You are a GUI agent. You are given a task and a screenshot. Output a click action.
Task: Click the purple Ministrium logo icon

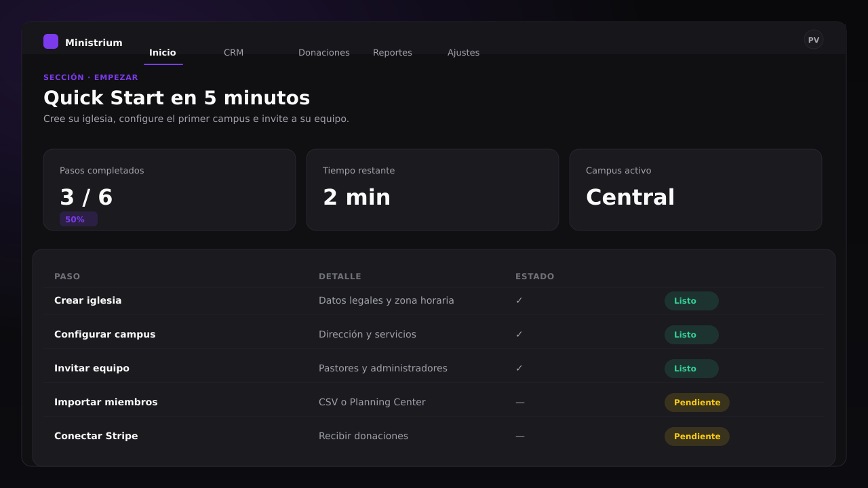(x=51, y=41)
